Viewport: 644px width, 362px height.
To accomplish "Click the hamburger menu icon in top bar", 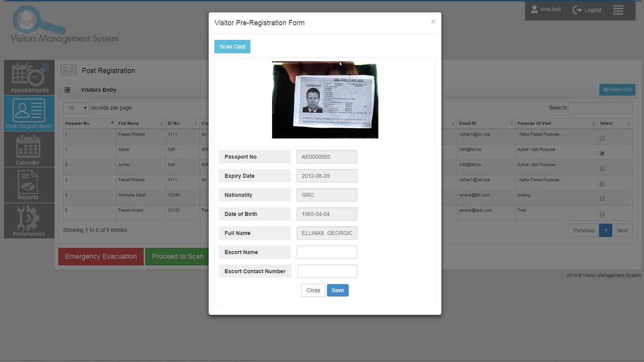I will tap(618, 10).
